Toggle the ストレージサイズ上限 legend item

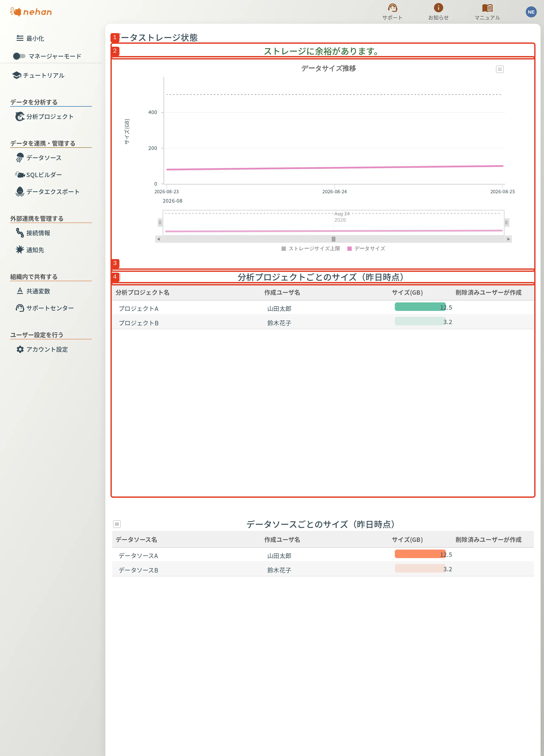pyautogui.click(x=311, y=249)
